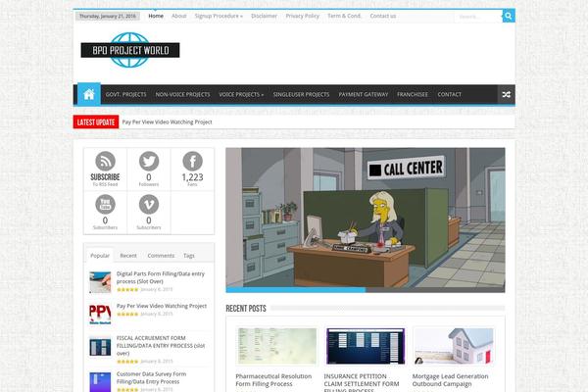Open Govt. Projects menu item

click(x=126, y=94)
